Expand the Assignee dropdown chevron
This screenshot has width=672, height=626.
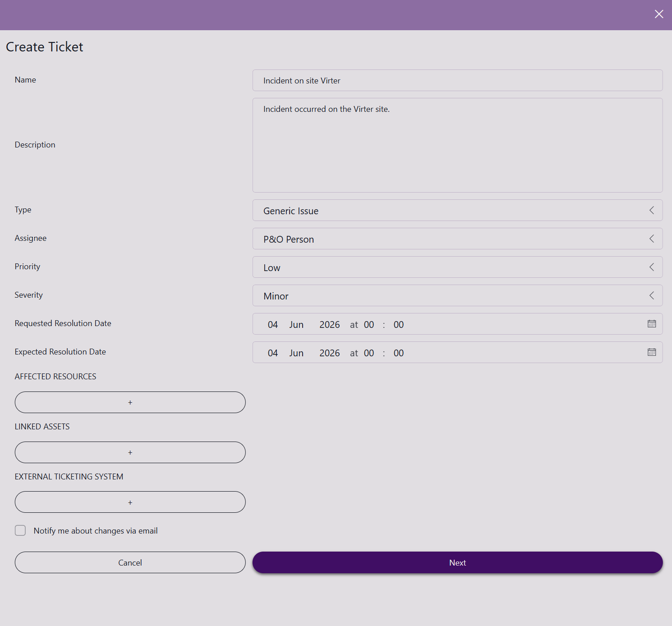coord(652,239)
